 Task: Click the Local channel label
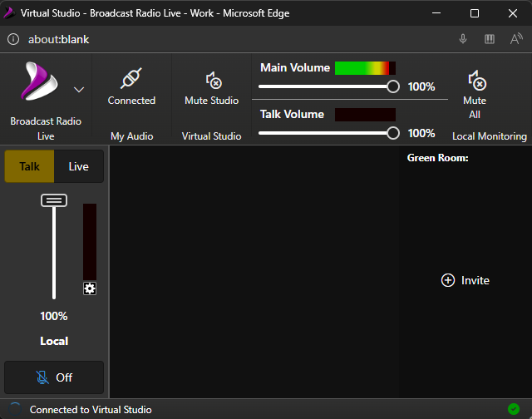(x=54, y=341)
